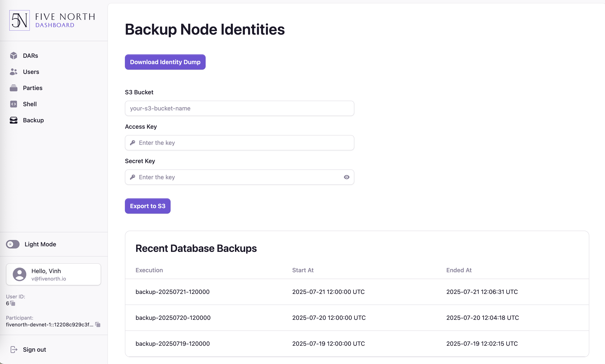
Task: Click the Sign out arrow icon
Action: [14, 350]
